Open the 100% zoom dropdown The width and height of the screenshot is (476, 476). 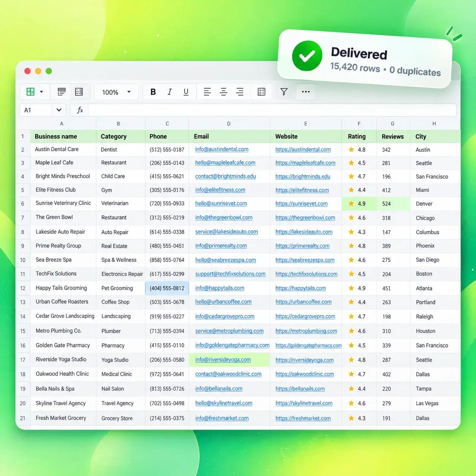coord(116,92)
